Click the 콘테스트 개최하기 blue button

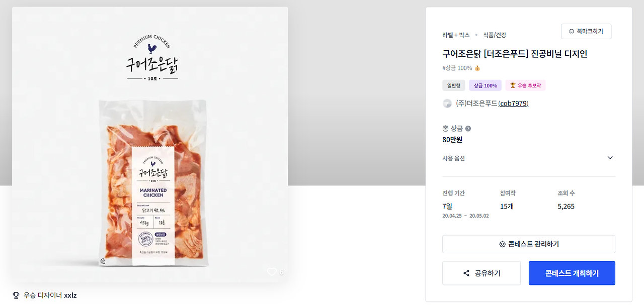click(572, 273)
